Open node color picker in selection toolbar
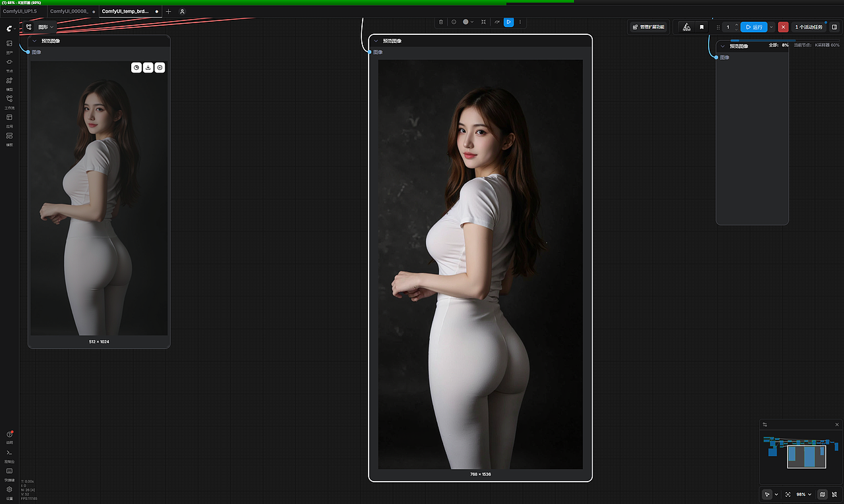Image resolution: width=844 pixels, height=504 pixels. 468,22
